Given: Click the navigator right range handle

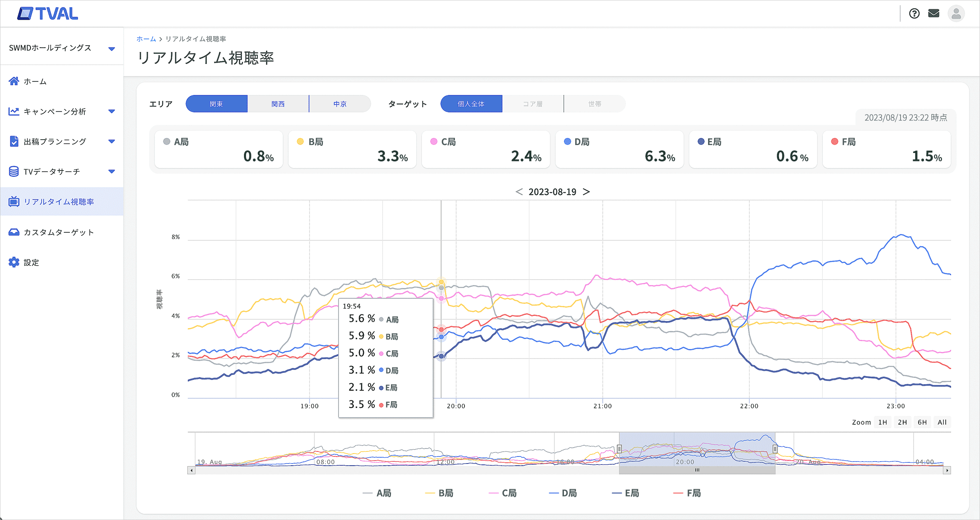Looking at the screenshot, I should (x=775, y=449).
